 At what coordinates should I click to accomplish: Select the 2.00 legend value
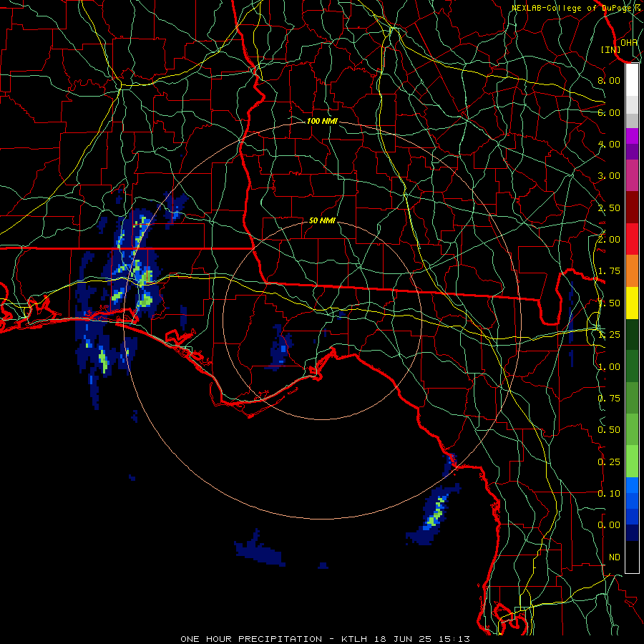click(x=609, y=240)
